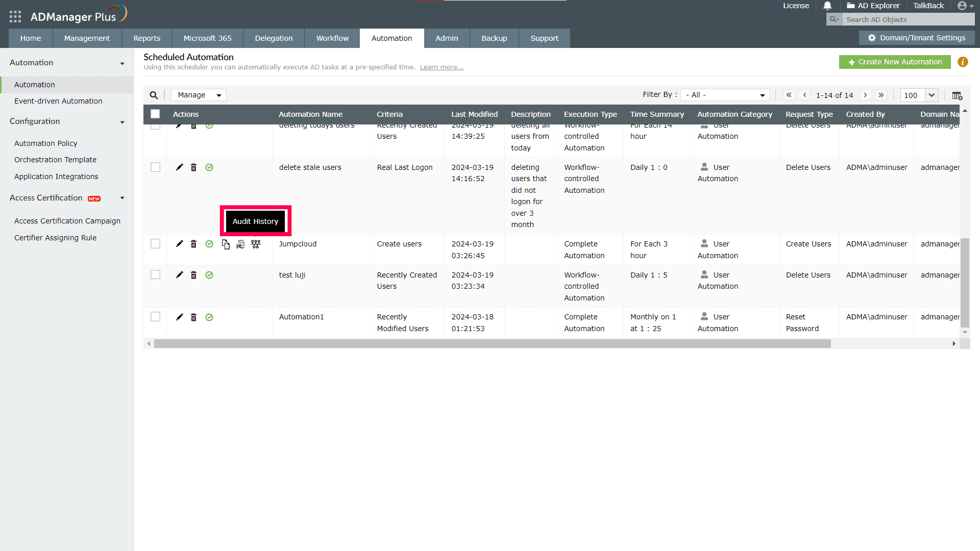The width and height of the screenshot is (980, 551).
Task: Open the column chooser icon beside the page-size selector
Action: click(x=957, y=96)
